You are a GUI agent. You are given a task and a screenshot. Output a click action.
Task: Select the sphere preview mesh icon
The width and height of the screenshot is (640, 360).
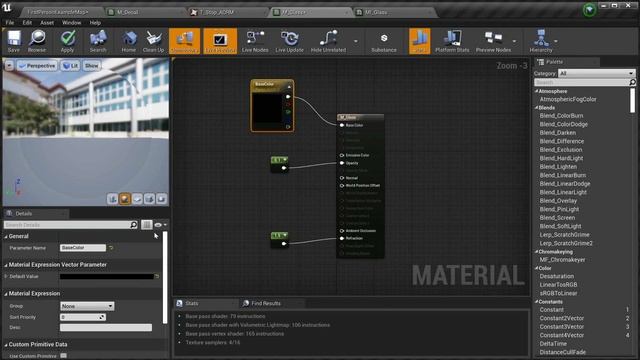click(x=125, y=199)
